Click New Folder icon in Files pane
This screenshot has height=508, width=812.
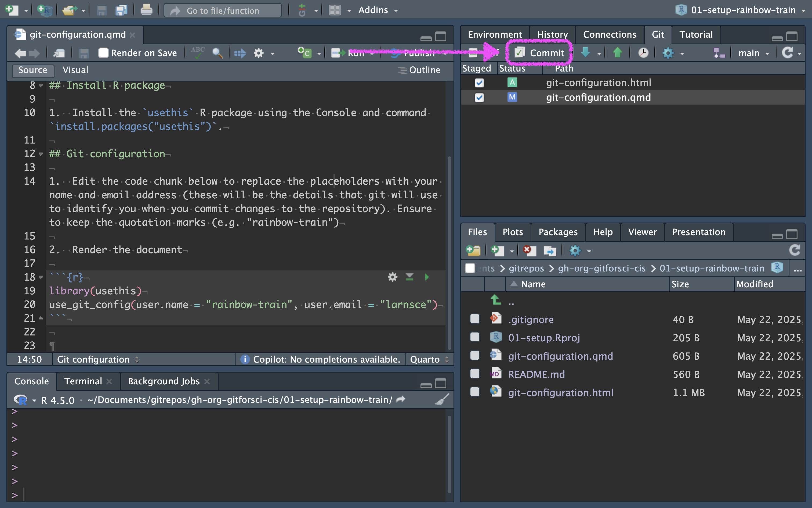pyautogui.click(x=473, y=251)
